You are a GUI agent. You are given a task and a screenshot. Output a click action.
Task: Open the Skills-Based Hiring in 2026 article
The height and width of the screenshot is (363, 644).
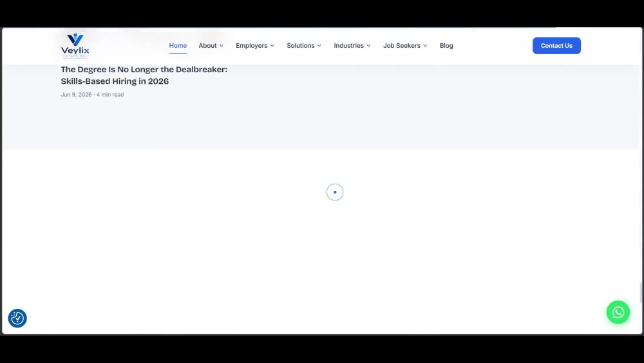click(144, 75)
